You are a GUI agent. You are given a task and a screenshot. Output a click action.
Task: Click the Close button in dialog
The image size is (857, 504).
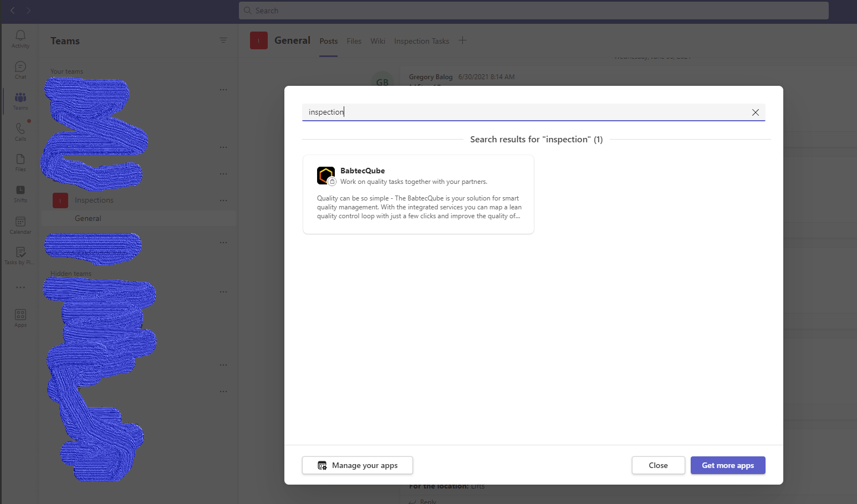[x=659, y=465]
